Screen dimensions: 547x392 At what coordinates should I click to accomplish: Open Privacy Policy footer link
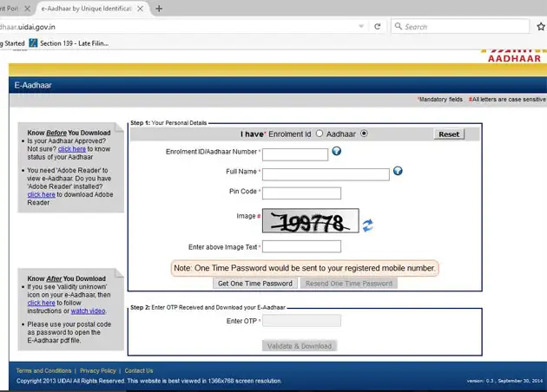coord(97,370)
